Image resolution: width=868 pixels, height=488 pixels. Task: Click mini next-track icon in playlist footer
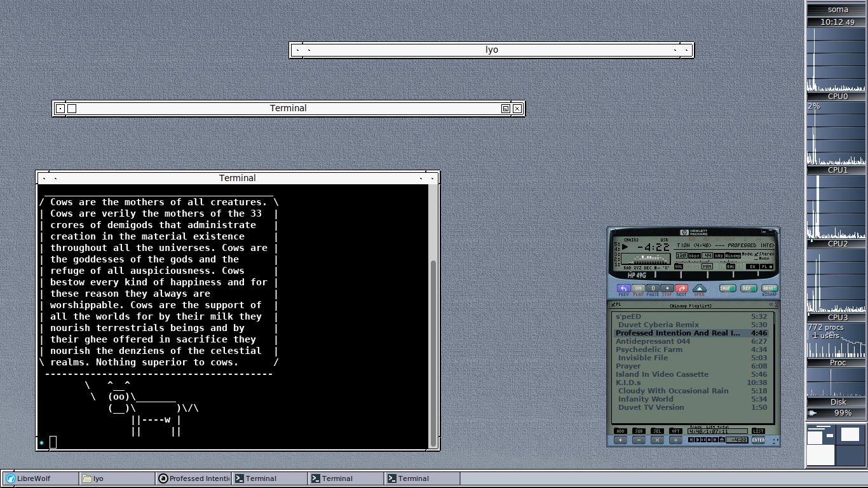[x=715, y=440]
